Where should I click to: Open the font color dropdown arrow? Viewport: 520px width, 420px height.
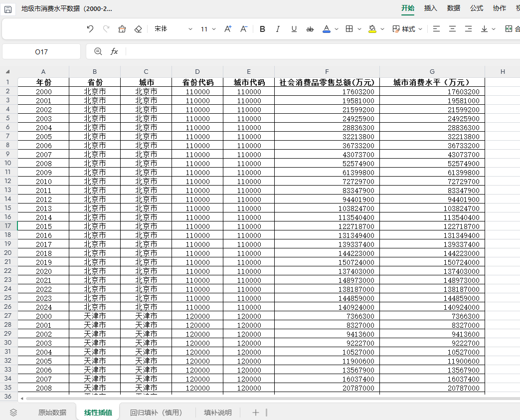point(337,29)
